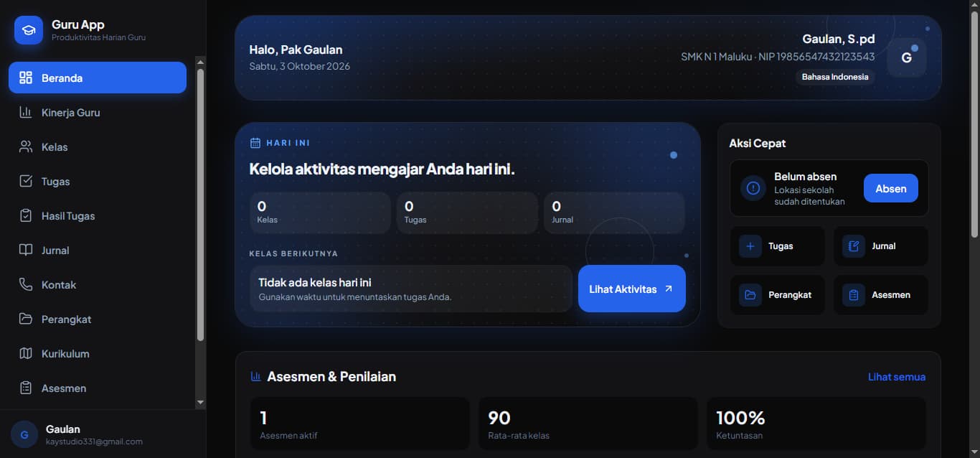Click the Kelas people icon in sidebar

coord(26,146)
